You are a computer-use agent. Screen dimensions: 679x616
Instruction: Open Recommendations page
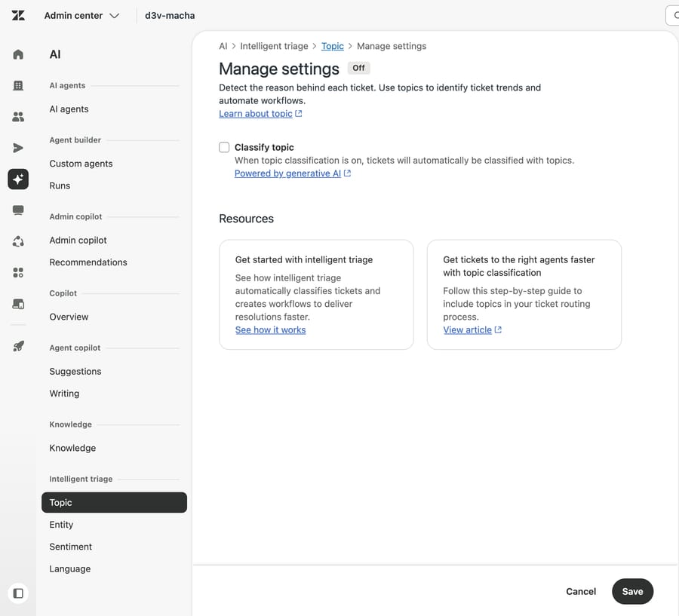[x=88, y=262]
